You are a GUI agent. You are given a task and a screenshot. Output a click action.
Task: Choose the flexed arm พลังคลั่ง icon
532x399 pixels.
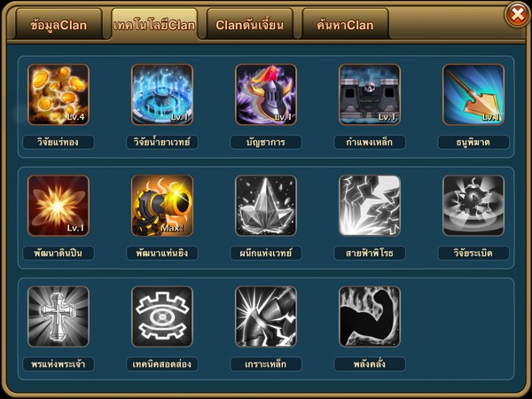click(x=370, y=317)
